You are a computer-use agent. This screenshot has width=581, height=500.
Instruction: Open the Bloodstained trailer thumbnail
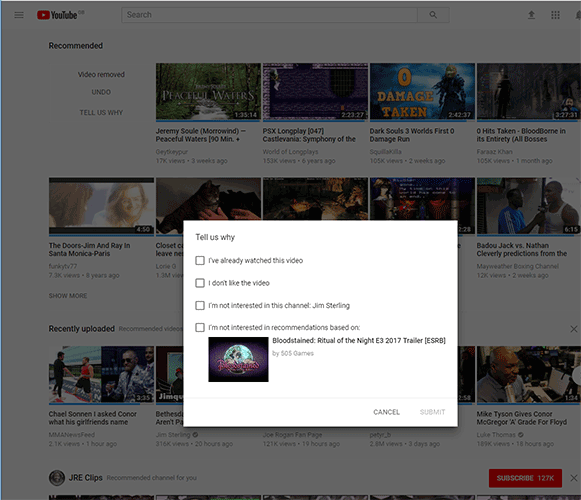pos(238,359)
